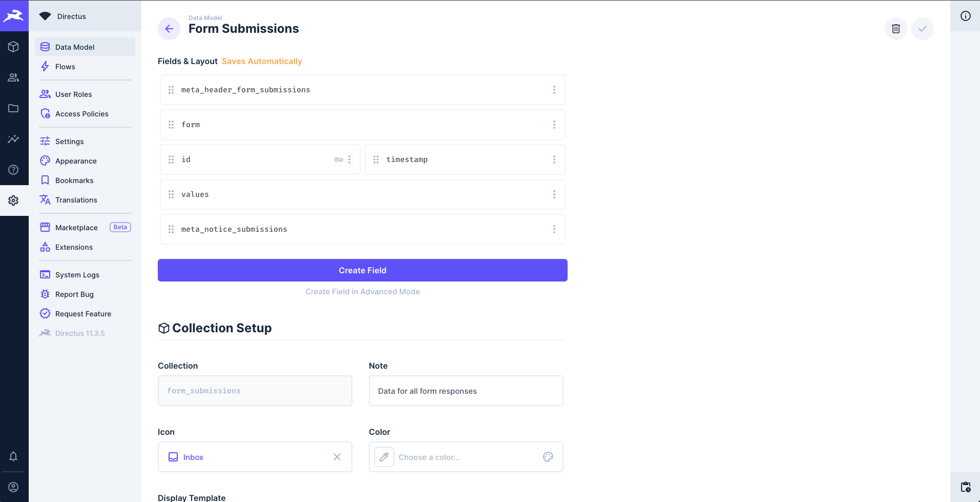Open the Content module

(13, 47)
